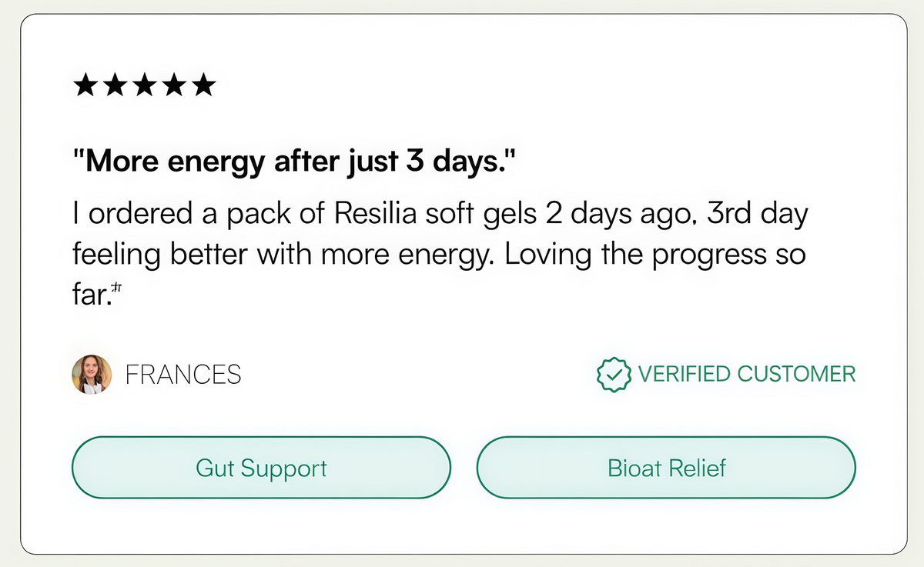Image resolution: width=924 pixels, height=567 pixels.
Task: Select the Gut Support tag
Action: coord(261,468)
